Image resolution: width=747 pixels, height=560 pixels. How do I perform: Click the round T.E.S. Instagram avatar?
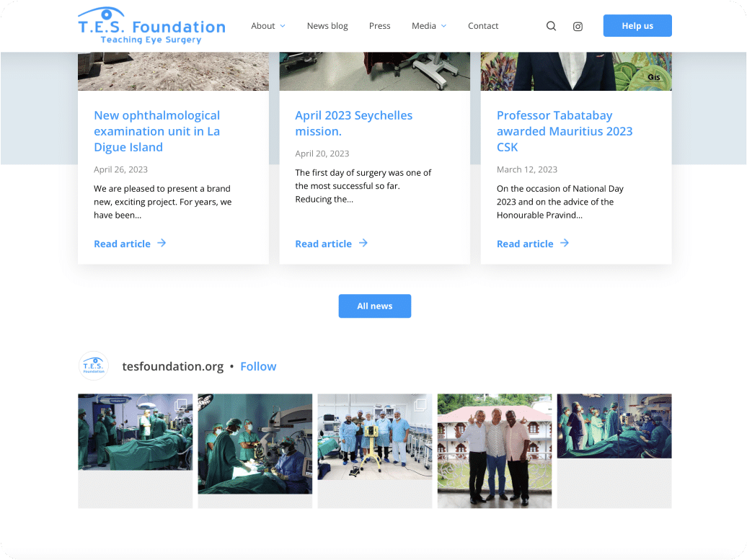tap(94, 365)
